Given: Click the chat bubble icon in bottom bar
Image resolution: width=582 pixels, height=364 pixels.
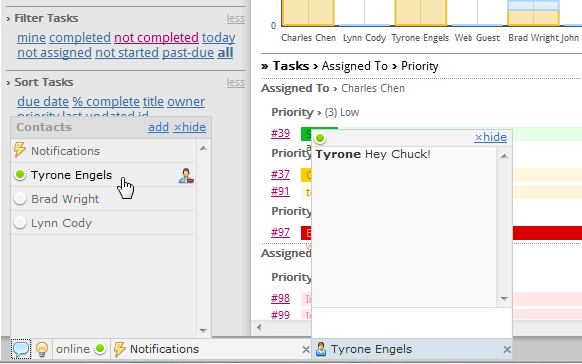Looking at the screenshot, I should coord(21,349).
